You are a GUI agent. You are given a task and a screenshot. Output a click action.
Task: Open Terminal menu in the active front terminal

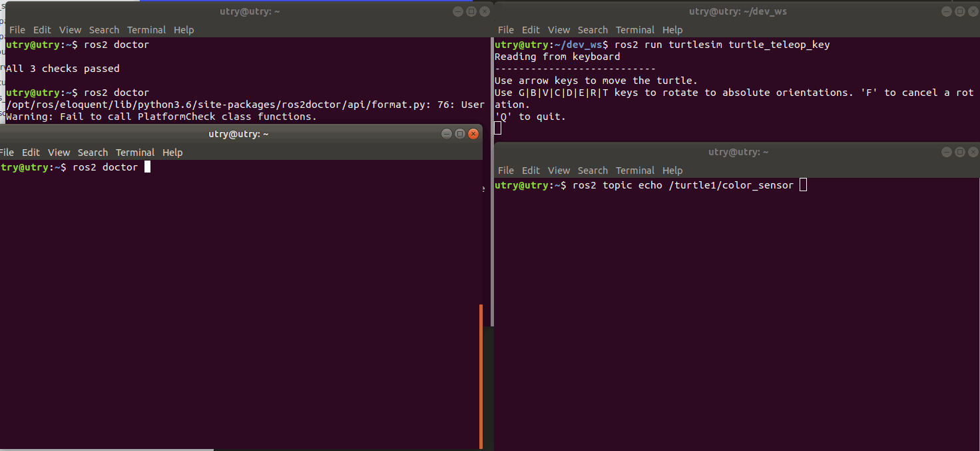(135, 153)
